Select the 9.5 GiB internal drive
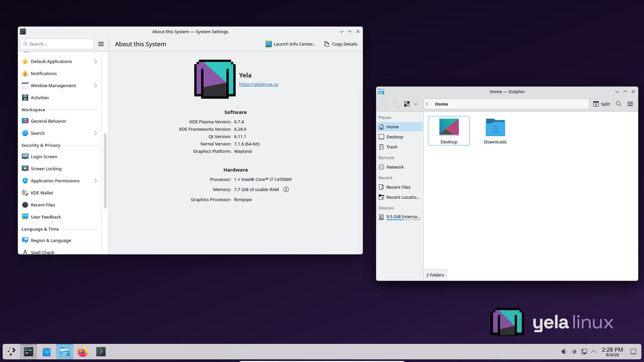Image resolution: width=644 pixels, height=362 pixels. pyautogui.click(x=400, y=217)
